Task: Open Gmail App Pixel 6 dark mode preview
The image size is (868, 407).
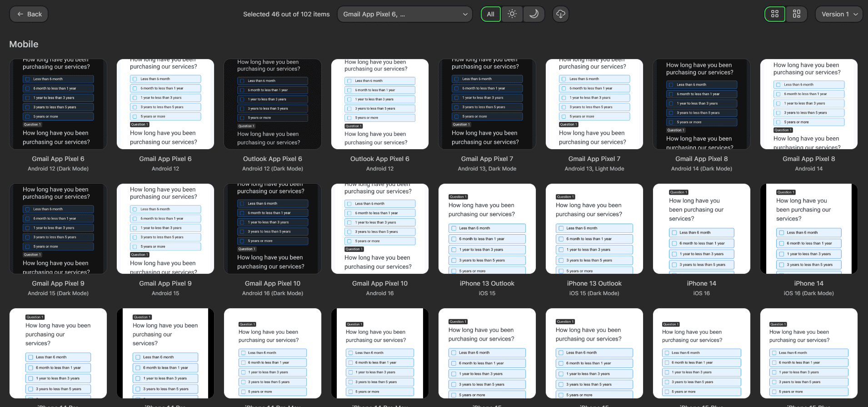Action: pyautogui.click(x=58, y=104)
